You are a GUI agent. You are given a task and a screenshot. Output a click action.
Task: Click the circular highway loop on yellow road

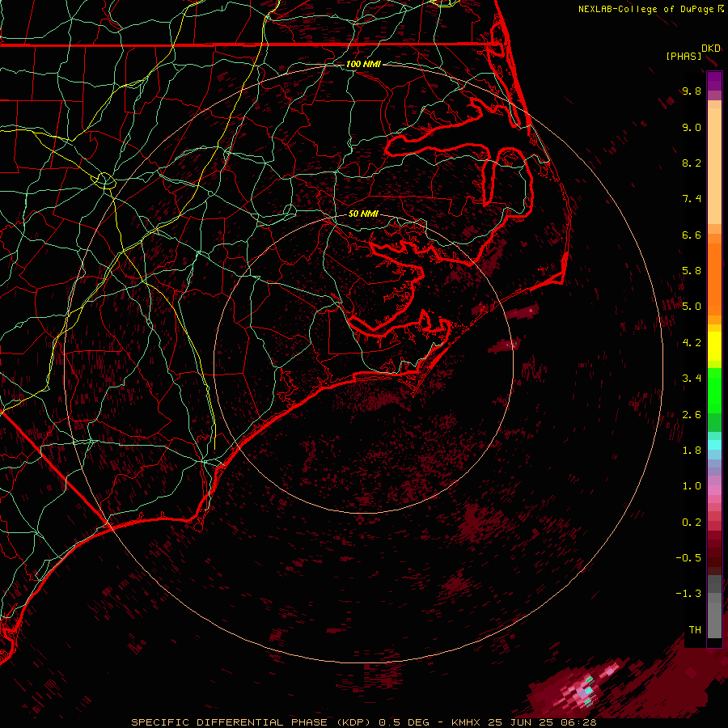tap(106, 180)
